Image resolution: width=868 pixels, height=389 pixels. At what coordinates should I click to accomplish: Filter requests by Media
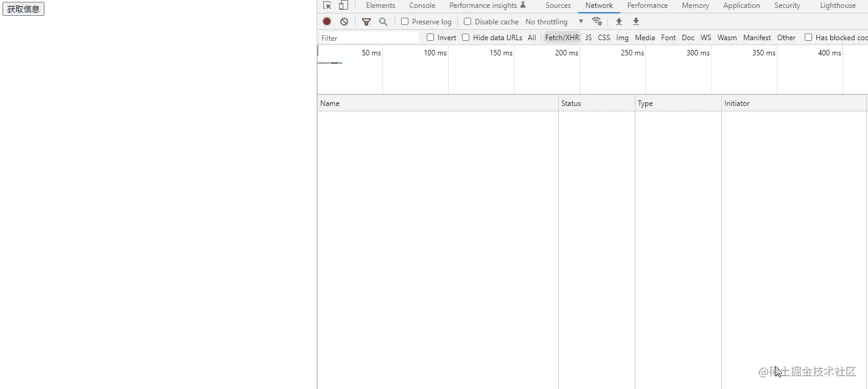point(645,38)
